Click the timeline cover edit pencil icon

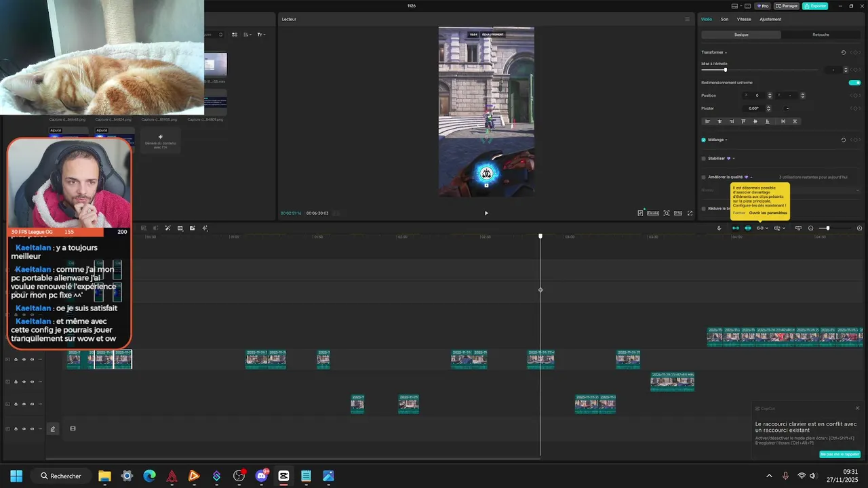53,428
